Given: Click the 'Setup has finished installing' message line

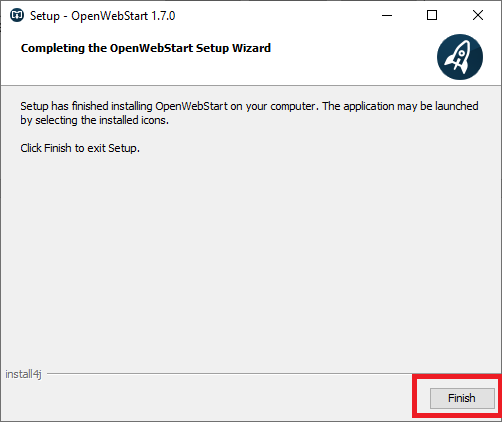Looking at the screenshot, I should (x=249, y=106).
